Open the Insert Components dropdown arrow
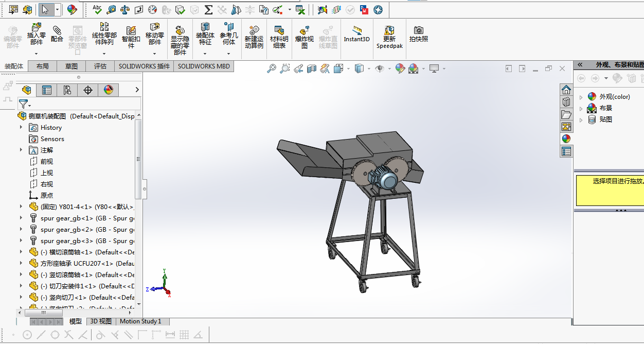This screenshot has height=344, width=644. coord(36,54)
